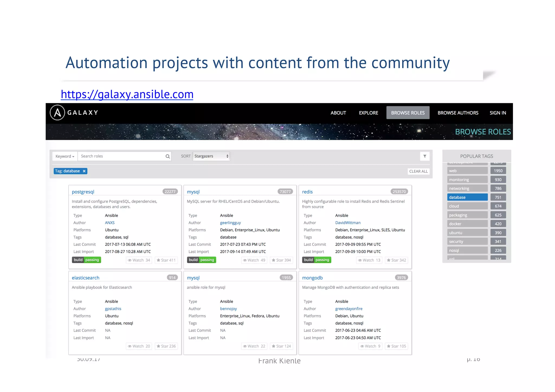Select the docker popular tag

pyautogui.click(x=467, y=224)
